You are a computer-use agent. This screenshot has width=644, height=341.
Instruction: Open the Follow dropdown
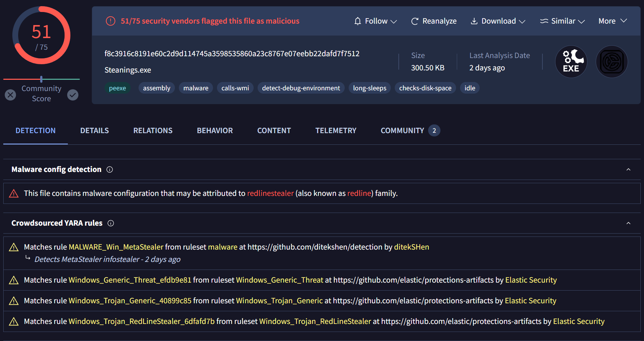(x=376, y=21)
